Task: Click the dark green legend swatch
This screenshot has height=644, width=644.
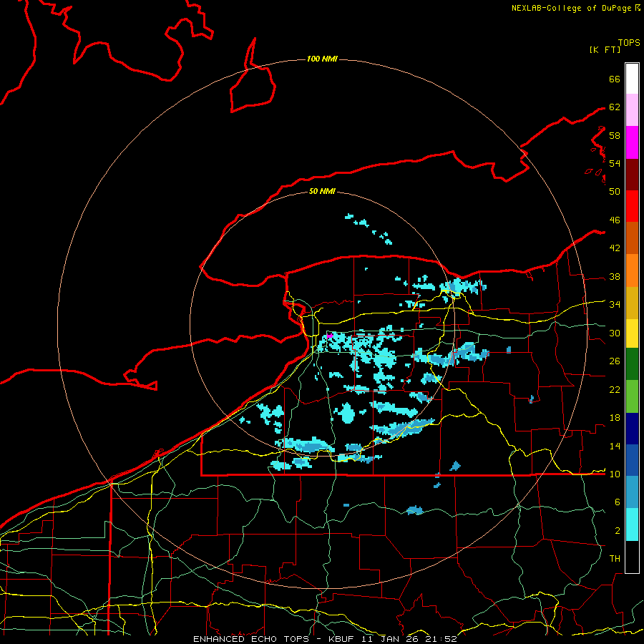Action: tap(632, 364)
